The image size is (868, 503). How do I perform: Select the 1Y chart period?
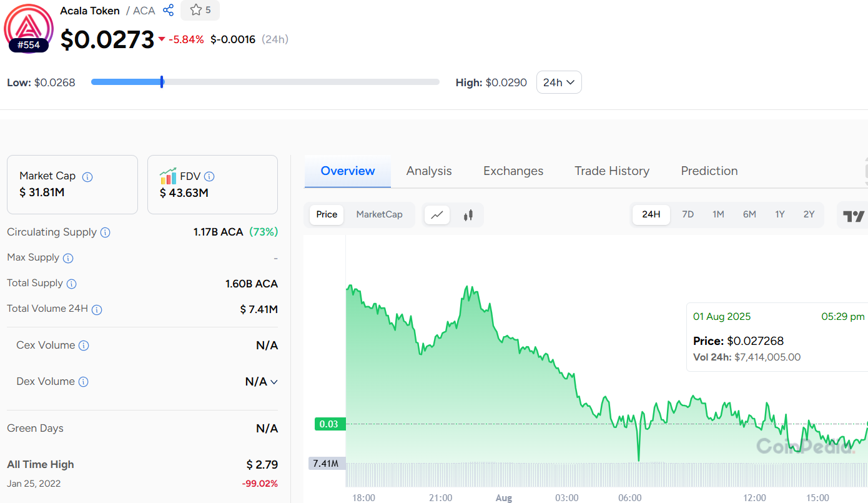pyautogui.click(x=780, y=214)
